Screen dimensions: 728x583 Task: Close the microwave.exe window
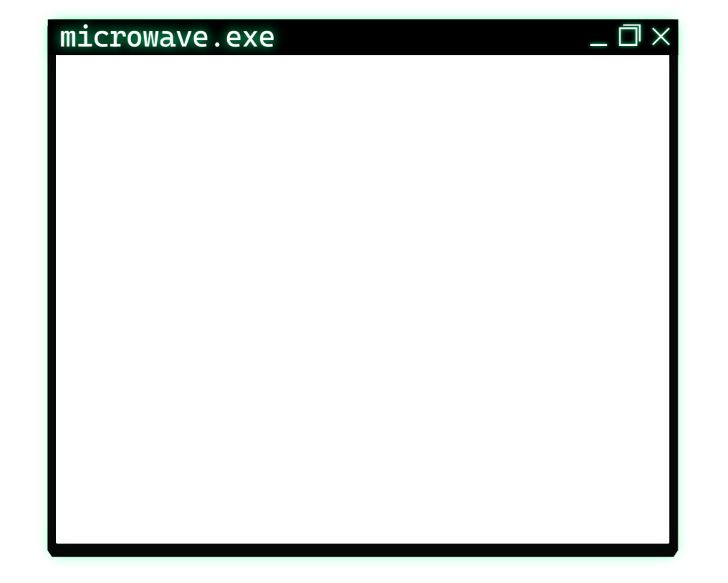pos(661,37)
